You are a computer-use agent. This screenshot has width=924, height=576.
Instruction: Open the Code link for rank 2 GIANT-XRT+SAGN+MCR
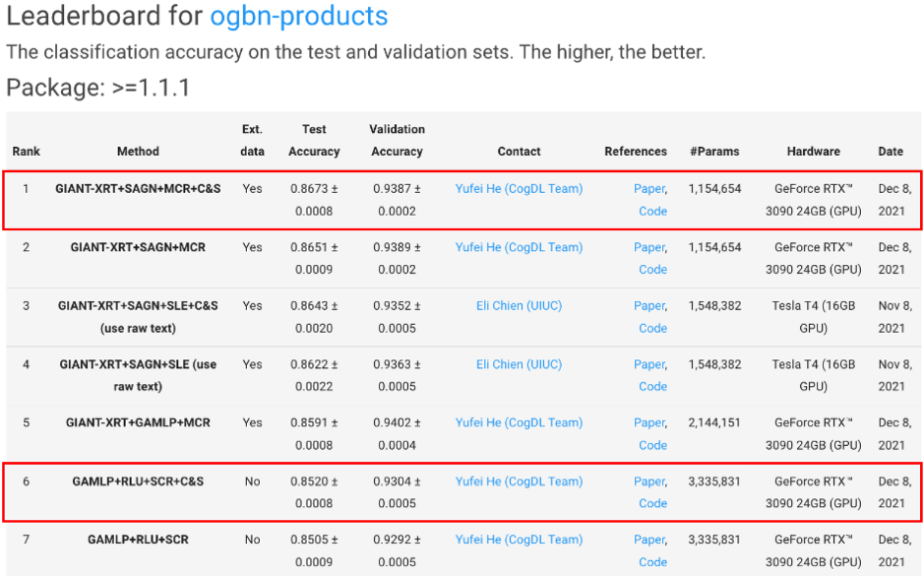click(653, 270)
